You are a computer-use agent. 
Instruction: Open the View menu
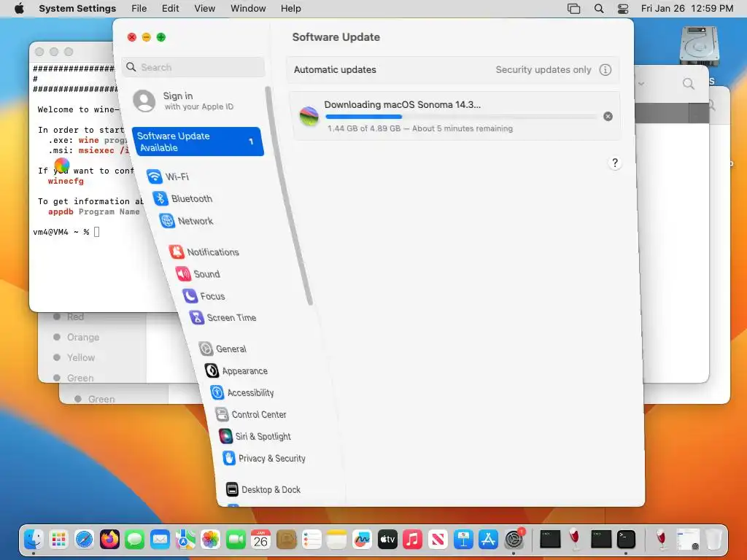pyautogui.click(x=204, y=9)
